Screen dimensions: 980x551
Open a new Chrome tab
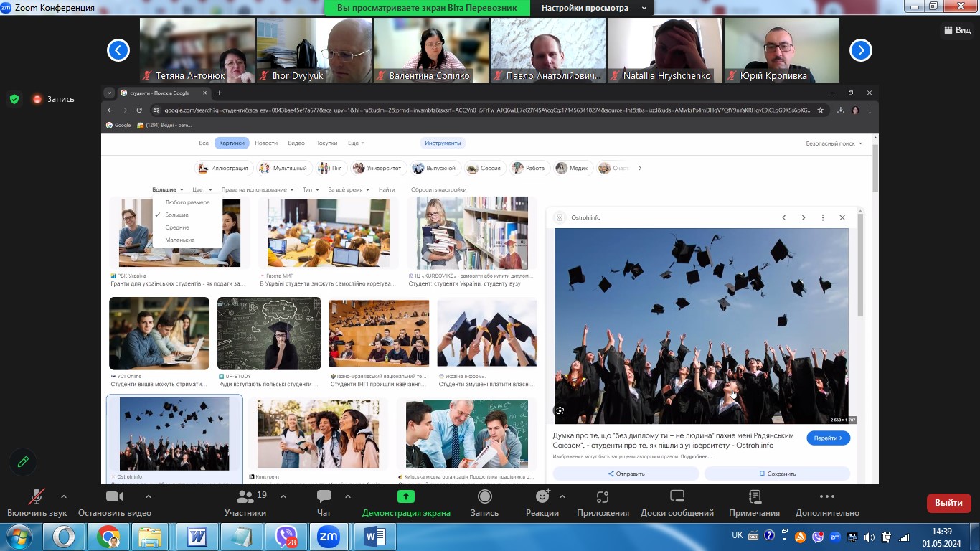pyautogui.click(x=220, y=93)
